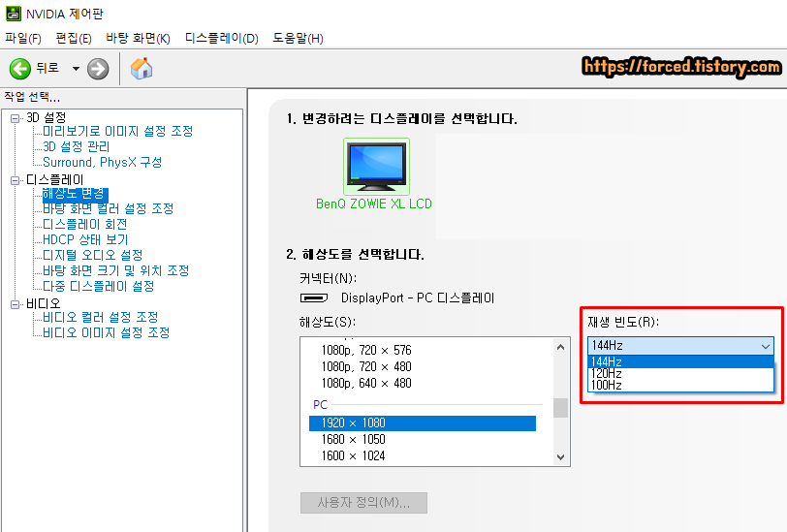
Task: Click the 3D 설정 category label
Action: pos(47,118)
